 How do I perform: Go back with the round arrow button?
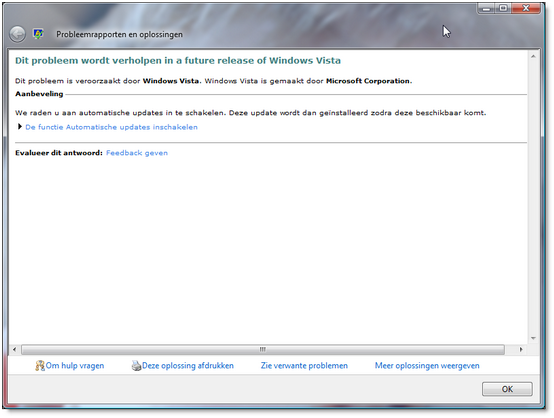pyautogui.click(x=17, y=34)
